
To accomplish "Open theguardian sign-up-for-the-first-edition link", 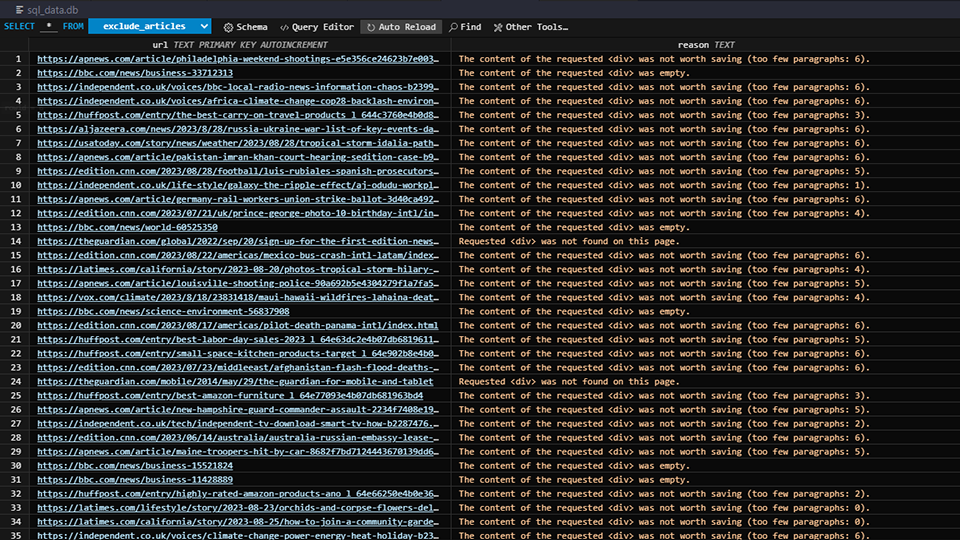I will pyautogui.click(x=238, y=241).
